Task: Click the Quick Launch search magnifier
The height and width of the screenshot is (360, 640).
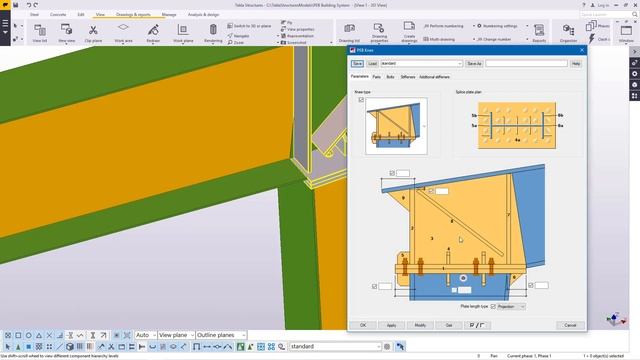Action: pos(635,14)
